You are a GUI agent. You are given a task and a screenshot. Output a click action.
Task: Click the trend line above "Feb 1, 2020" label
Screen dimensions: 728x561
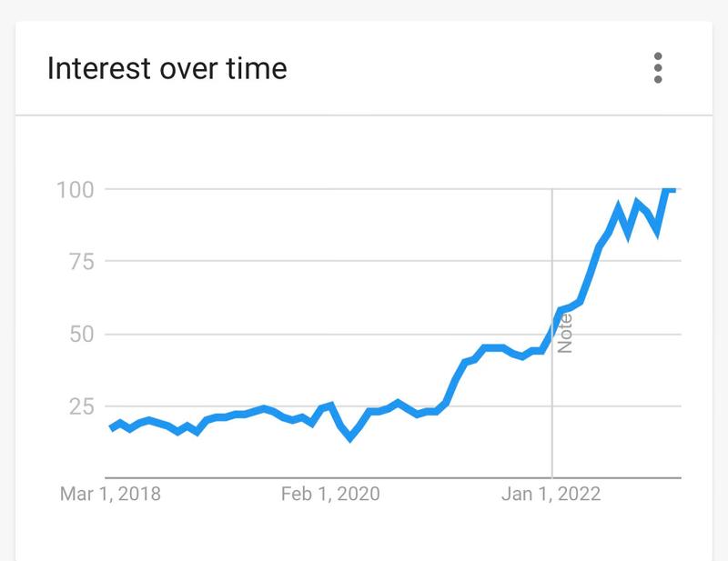pyautogui.click(x=330, y=405)
